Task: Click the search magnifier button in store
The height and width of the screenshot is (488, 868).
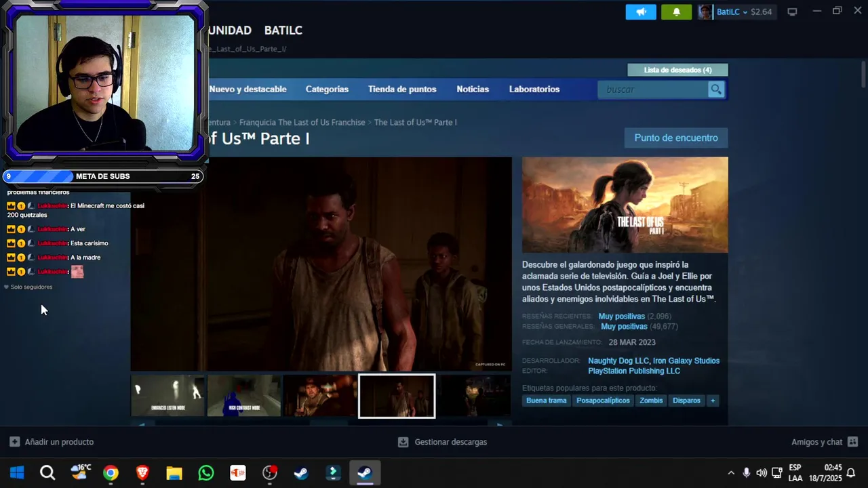Action: tap(716, 89)
